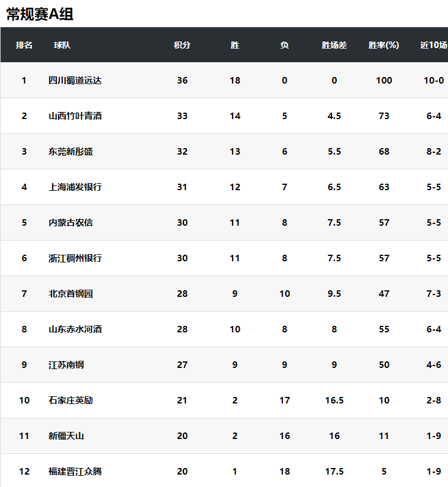Viewport: 448px width, 487px height.
Task: Select team 北京首钢园
Action: tap(71, 294)
